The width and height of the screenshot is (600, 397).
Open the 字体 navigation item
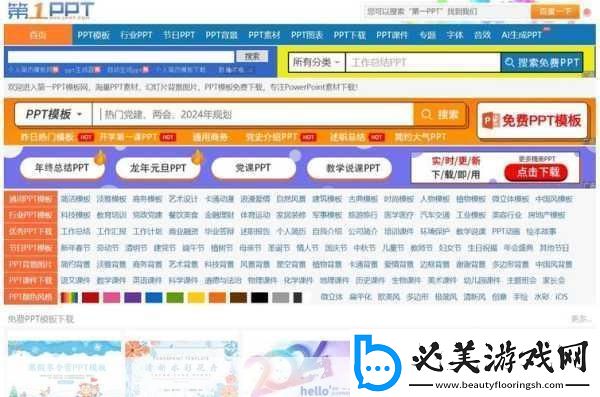455,35
